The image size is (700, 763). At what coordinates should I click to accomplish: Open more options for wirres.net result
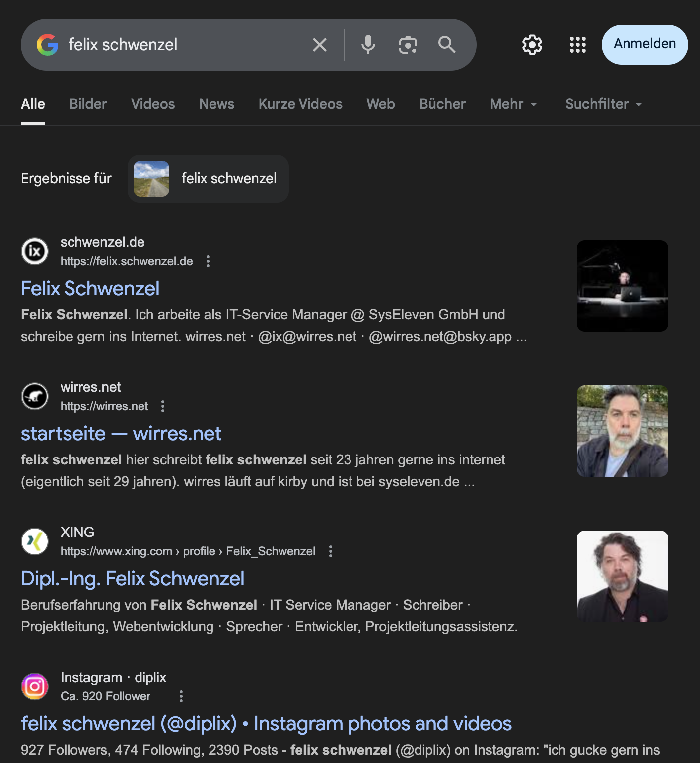[163, 406]
